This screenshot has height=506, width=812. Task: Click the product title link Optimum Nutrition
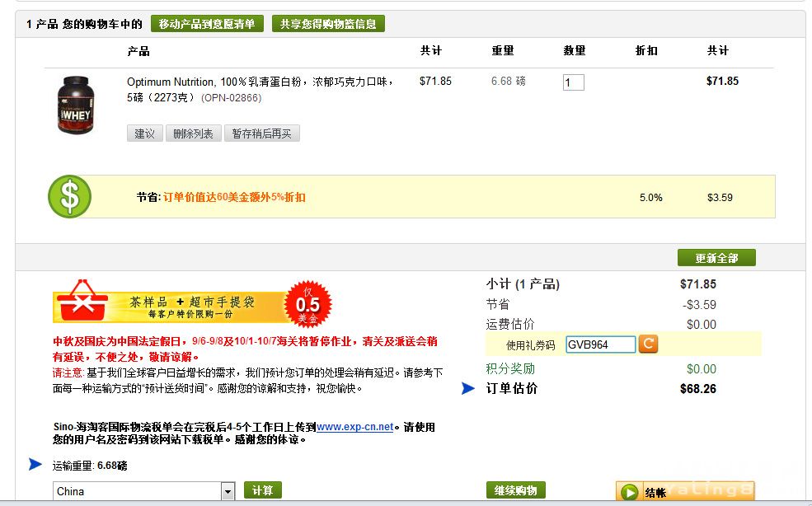point(260,90)
